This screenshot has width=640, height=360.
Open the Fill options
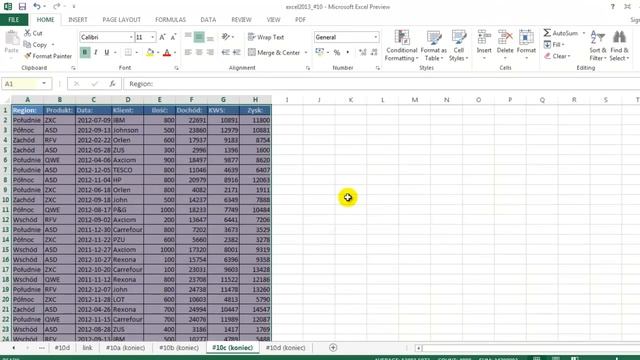[554, 44]
